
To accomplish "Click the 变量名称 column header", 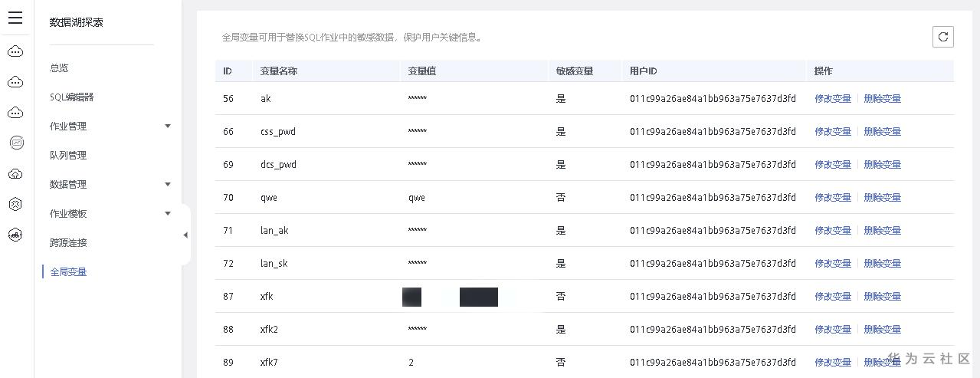I will (279, 71).
